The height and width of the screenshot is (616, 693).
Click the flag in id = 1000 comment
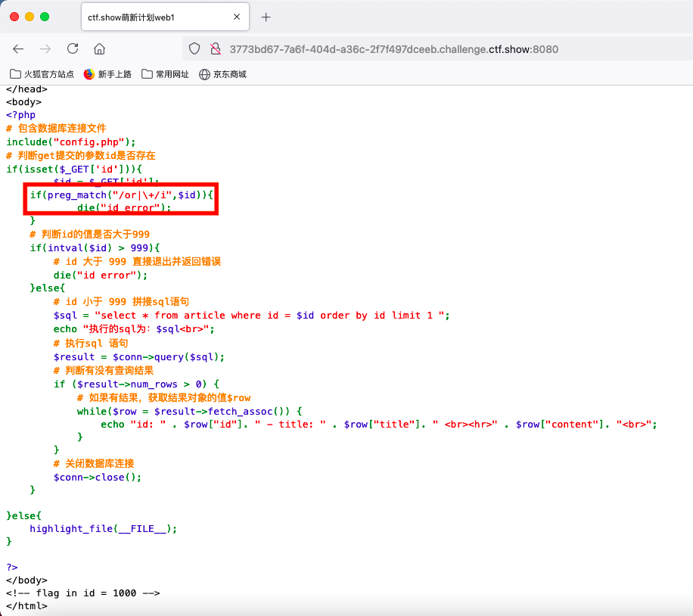(x=82, y=593)
